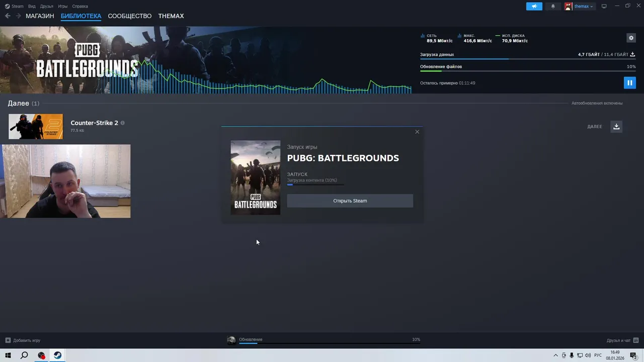This screenshot has width=644, height=362.
Task: Switch to Big Picture mode icon
Action: (604, 6)
